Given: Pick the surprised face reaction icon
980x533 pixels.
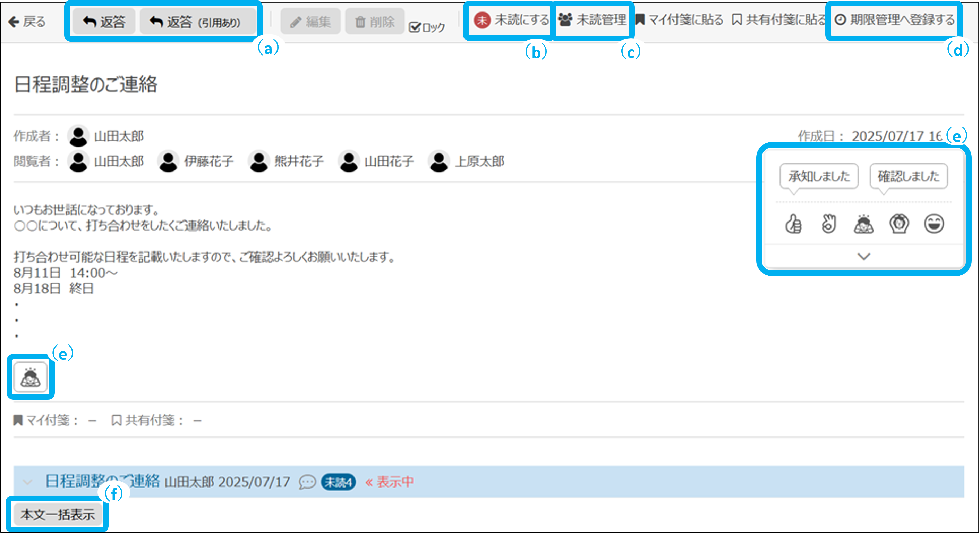Looking at the screenshot, I should pos(899,224).
